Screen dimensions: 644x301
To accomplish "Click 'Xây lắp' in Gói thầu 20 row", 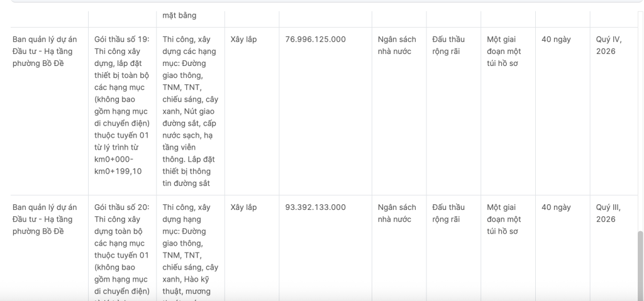I will [243, 207].
